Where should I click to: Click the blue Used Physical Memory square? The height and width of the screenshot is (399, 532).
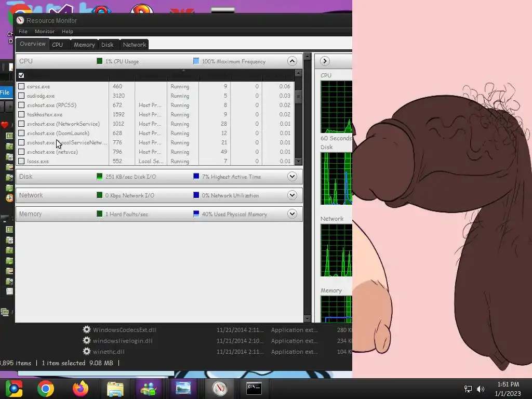(196, 214)
